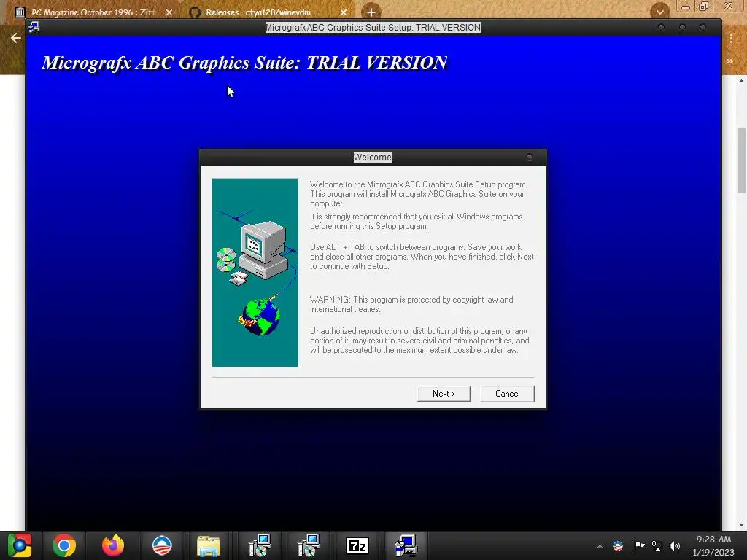Image resolution: width=747 pixels, height=560 pixels.
Task: Switch to Releases otya128/winevdm tab
Action: pyautogui.click(x=258, y=12)
